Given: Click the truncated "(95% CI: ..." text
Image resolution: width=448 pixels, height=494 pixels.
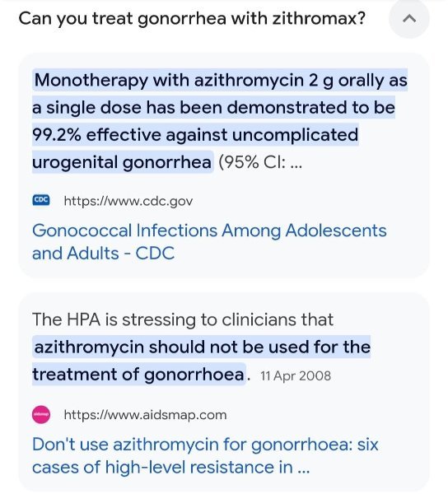Looking at the screenshot, I should coord(260,162).
